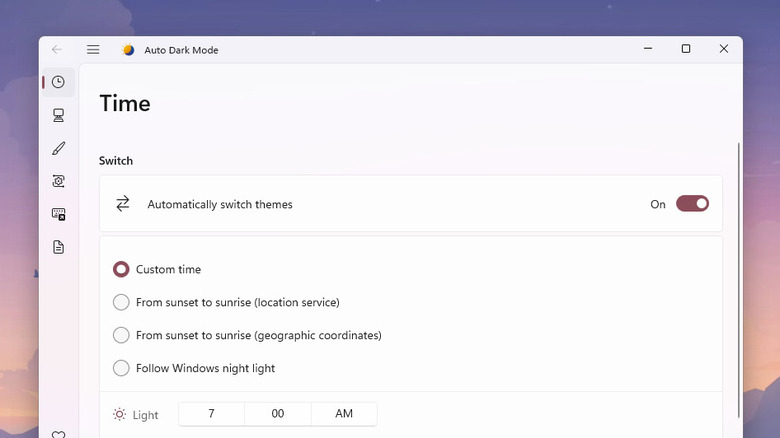Toggle Automatically switch themes off
This screenshot has width=780, height=438.
692,204
